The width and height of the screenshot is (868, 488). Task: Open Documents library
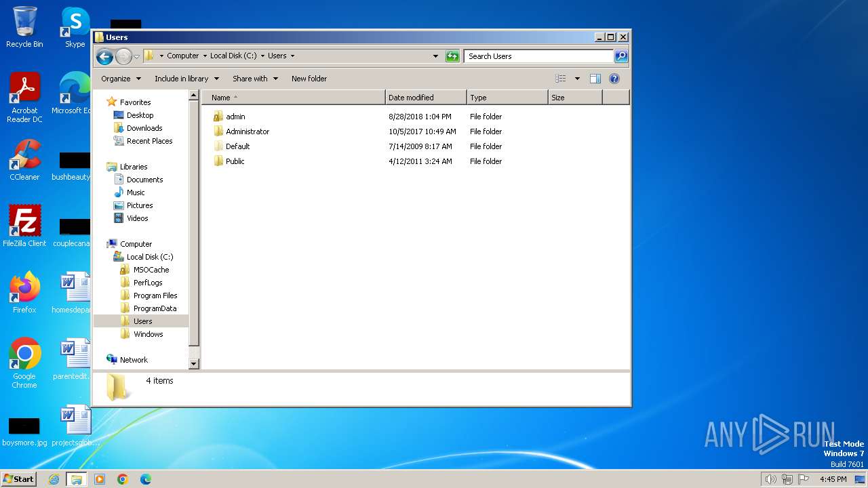click(144, 180)
